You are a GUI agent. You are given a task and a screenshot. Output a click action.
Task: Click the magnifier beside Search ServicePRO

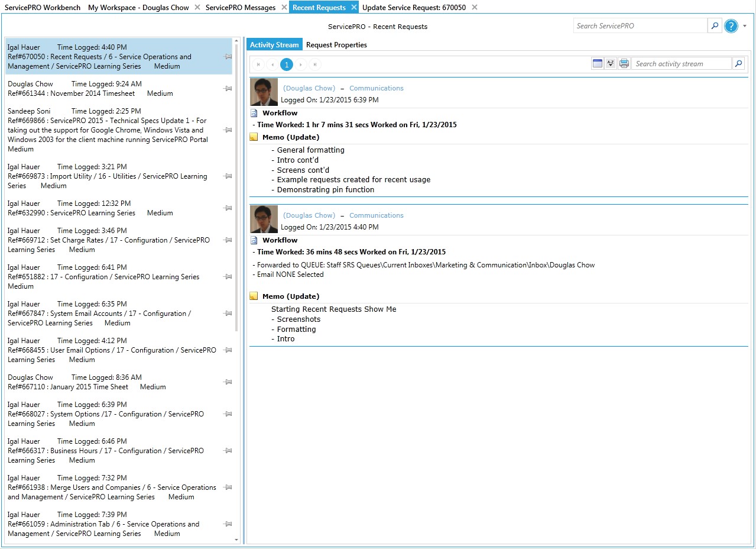[x=715, y=26]
